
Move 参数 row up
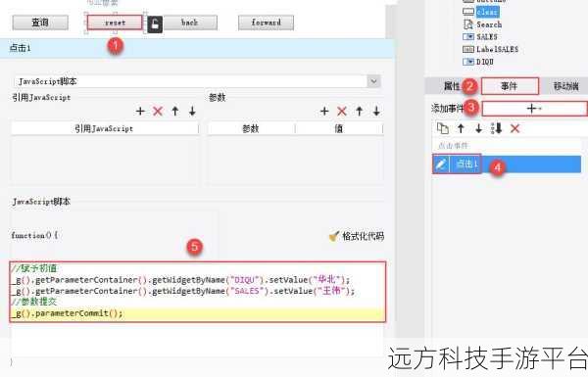(360, 111)
